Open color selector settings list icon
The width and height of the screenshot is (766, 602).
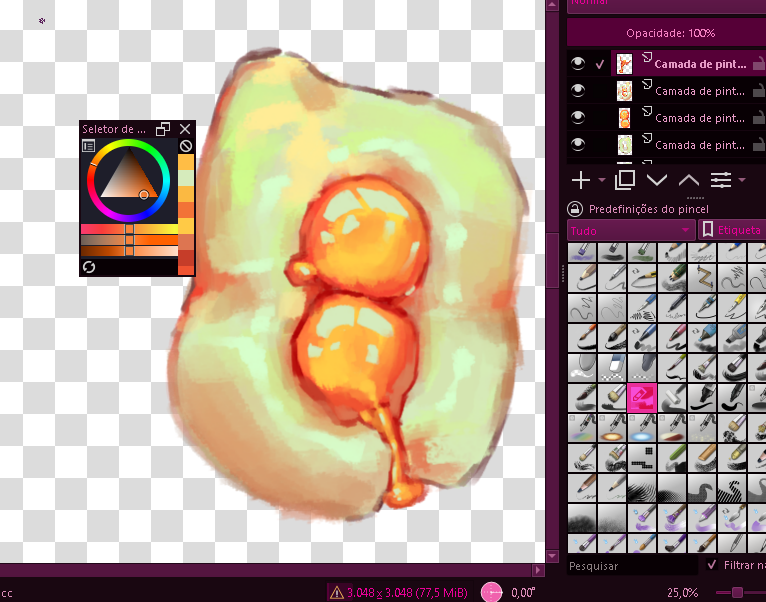tap(88, 146)
